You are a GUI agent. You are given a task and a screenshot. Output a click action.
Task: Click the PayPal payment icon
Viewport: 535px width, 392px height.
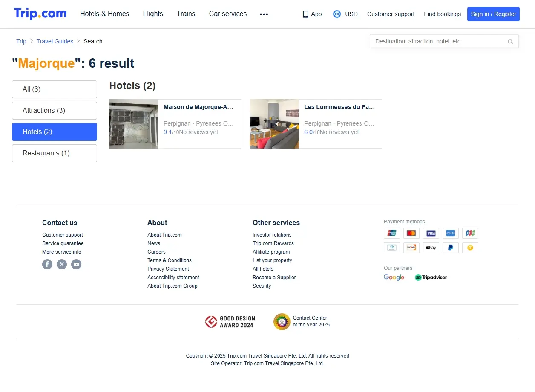[451, 248]
